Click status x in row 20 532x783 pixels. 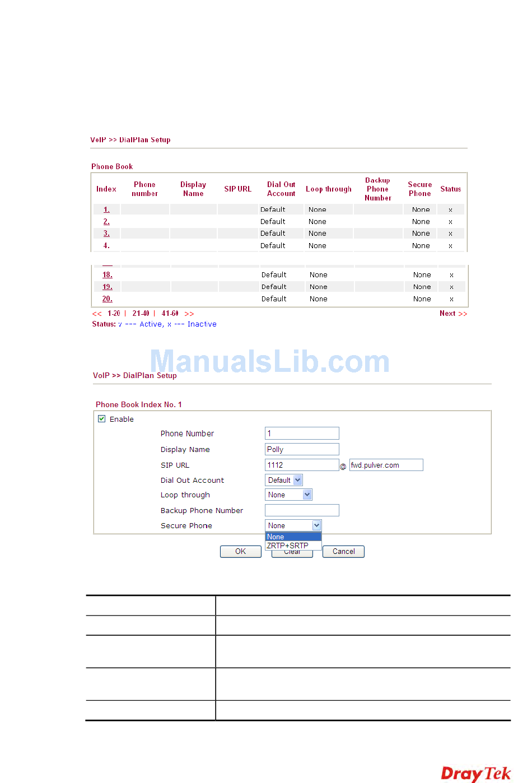(451, 299)
